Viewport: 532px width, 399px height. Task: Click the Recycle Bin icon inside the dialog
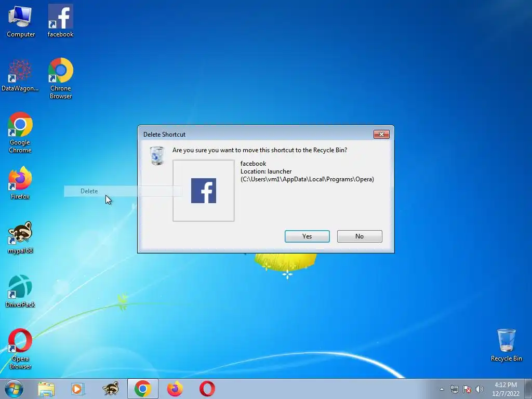[157, 156]
